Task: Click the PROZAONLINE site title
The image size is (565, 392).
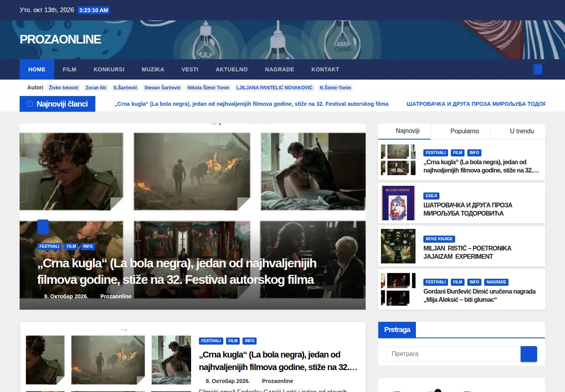Action: [60, 40]
